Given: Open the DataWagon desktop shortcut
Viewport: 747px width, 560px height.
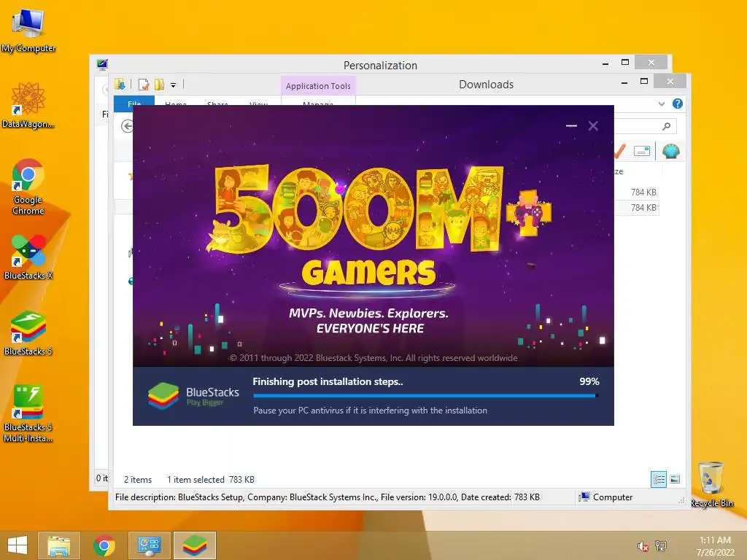Looking at the screenshot, I should pos(28,105).
